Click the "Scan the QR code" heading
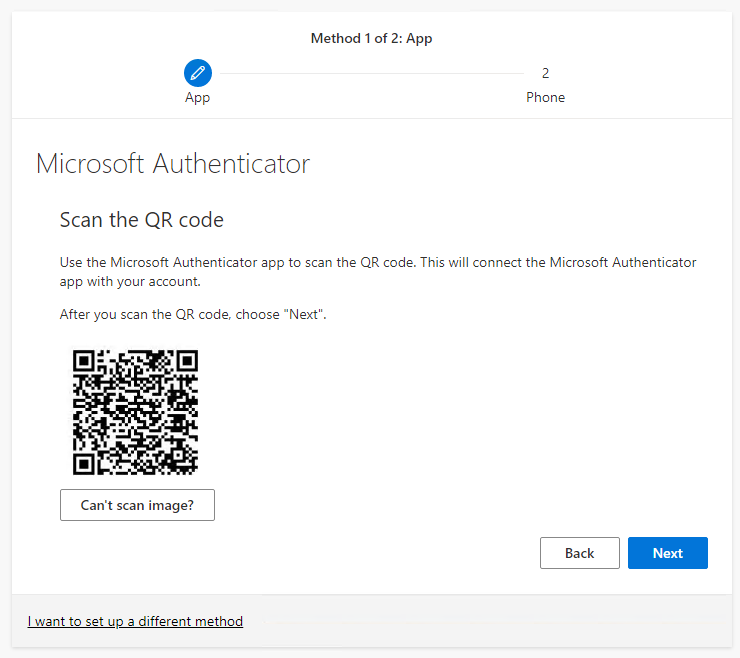Viewport: 740px width, 658px height. (x=142, y=220)
